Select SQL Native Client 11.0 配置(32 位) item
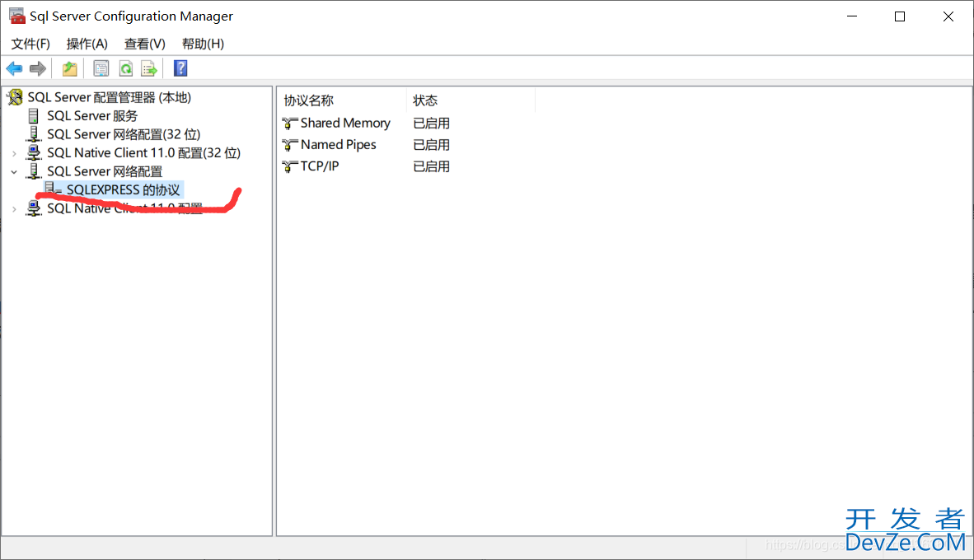This screenshot has width=974, height=560. (x=143, y=153)
